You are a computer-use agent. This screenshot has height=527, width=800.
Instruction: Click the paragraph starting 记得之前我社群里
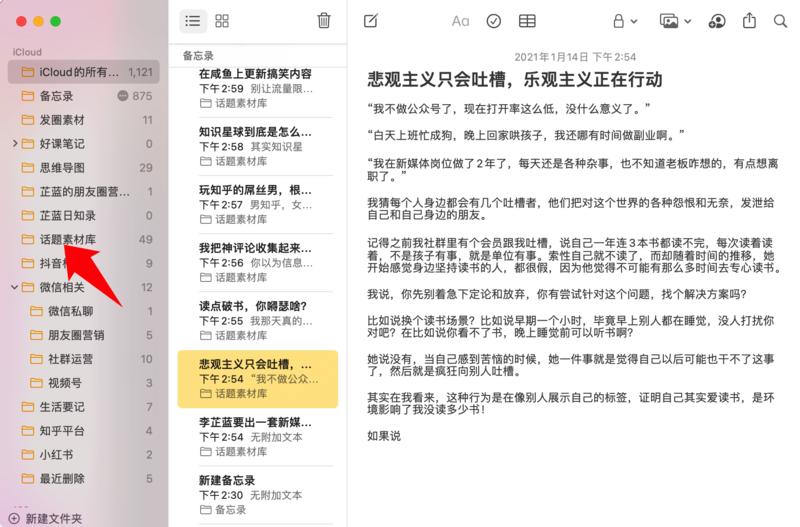(x=573, y=255)
